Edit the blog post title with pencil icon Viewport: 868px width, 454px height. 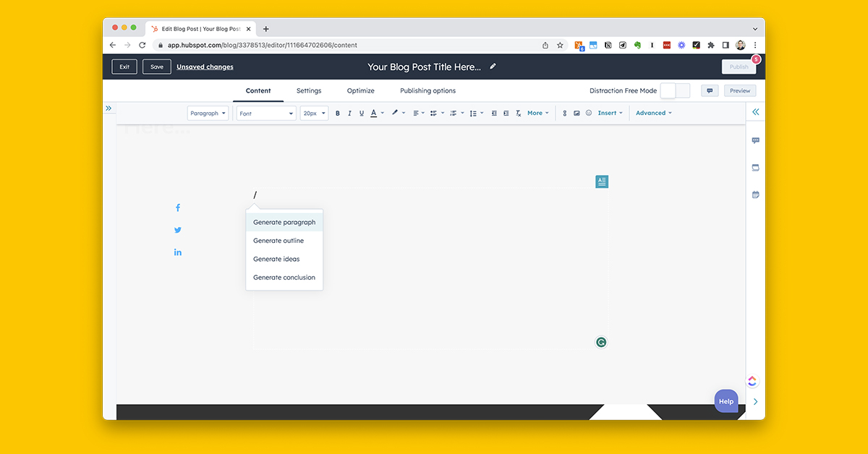point(493,67)
